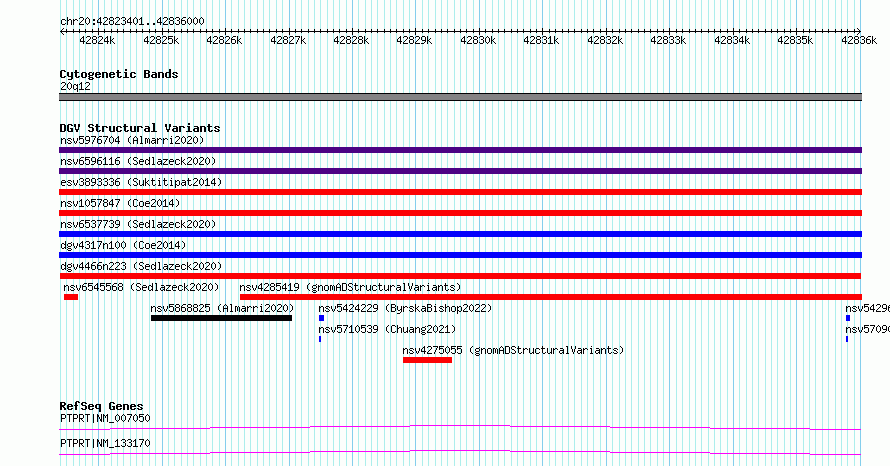Click the 42835k ruler tick label

click(x=795, y=40)
